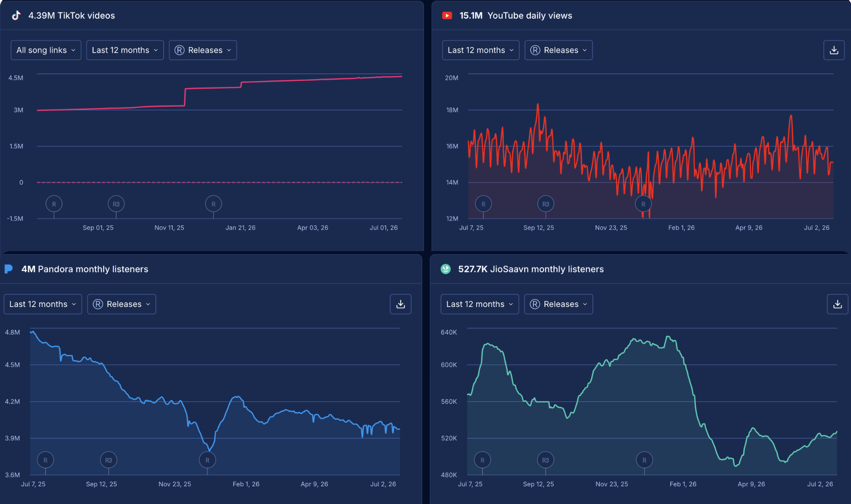
Task: Click the Jul 01, 26 axis label
Action: [x=384, y=227]
